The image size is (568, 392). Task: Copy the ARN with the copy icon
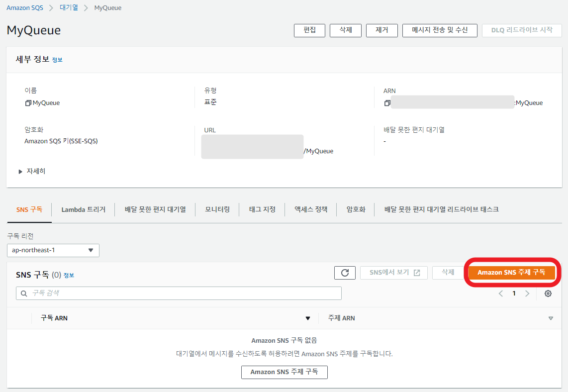[387, 103]
